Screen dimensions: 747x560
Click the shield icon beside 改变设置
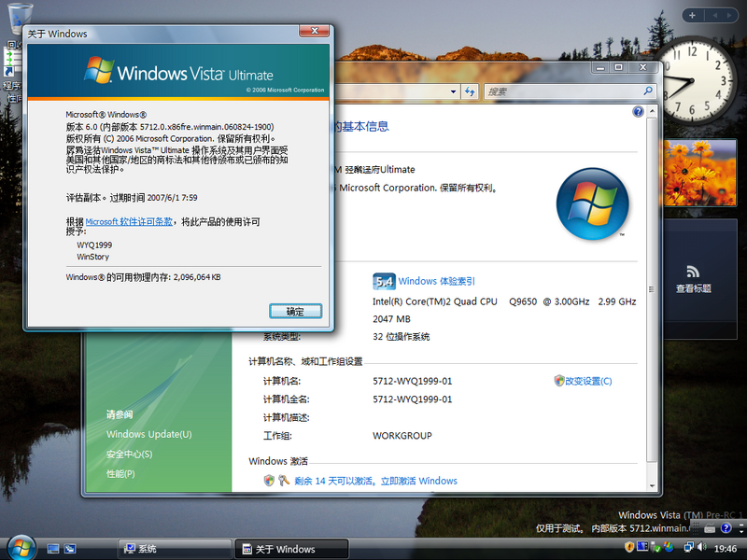[x=559, y=381]
